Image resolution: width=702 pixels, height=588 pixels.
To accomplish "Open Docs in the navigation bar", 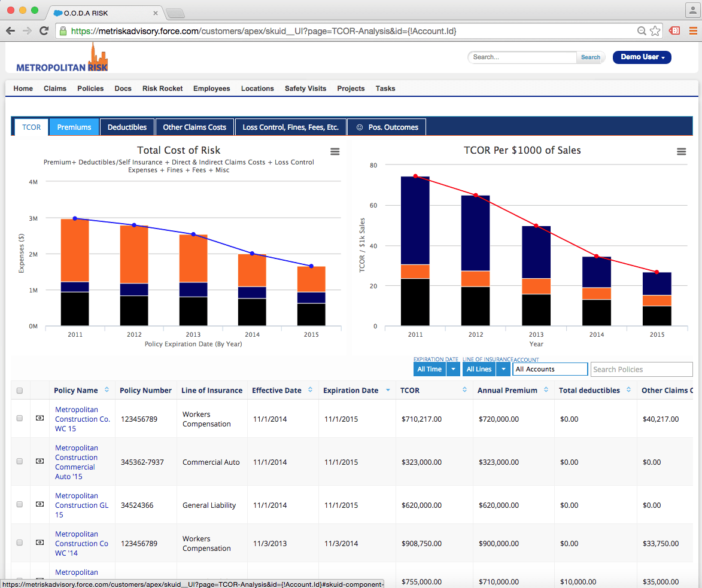I will (x=123, y=89).
